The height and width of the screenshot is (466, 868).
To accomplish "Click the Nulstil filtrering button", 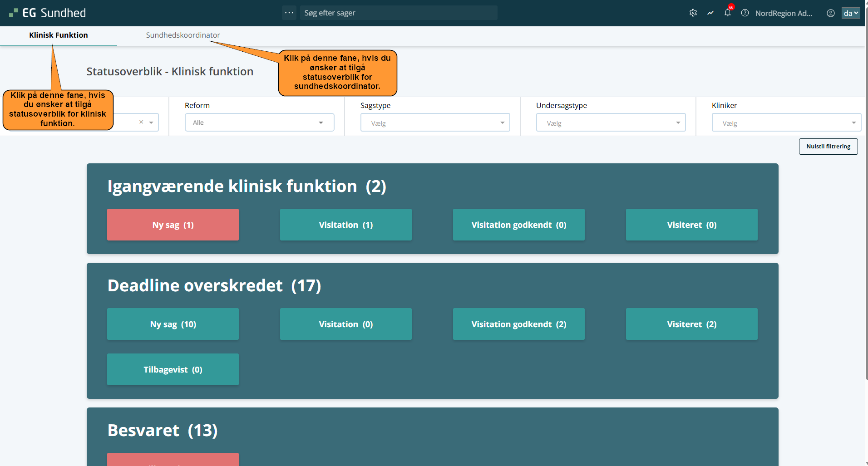I will tap(828, 147).
